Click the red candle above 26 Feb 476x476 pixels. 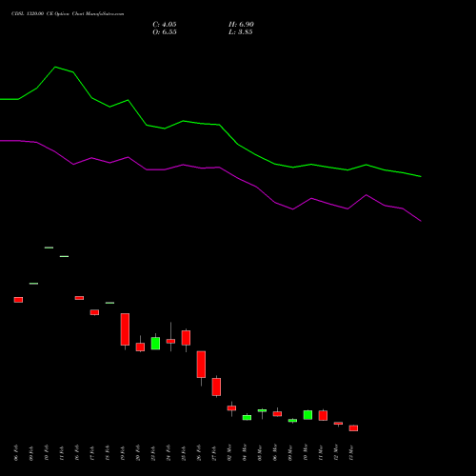(x=201, y=365)
